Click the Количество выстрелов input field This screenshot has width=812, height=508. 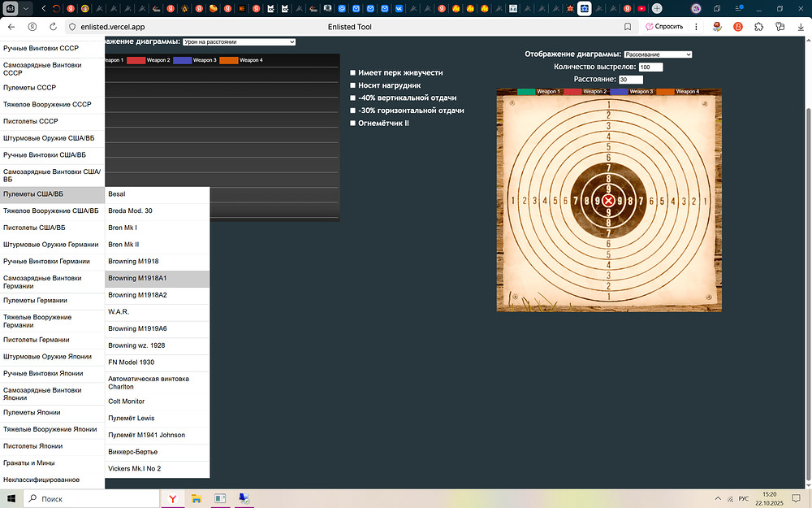(650, 67)
